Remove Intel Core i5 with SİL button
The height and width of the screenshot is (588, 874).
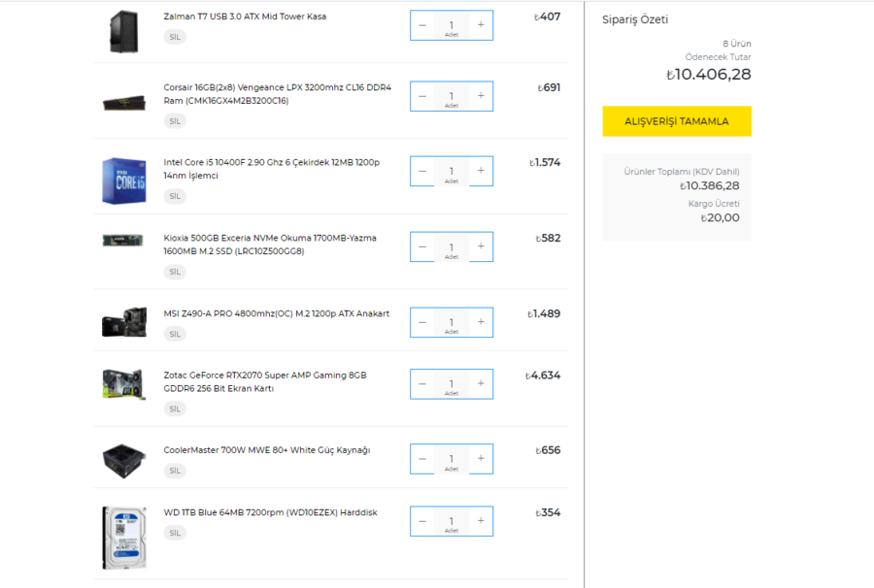[175, 196]
